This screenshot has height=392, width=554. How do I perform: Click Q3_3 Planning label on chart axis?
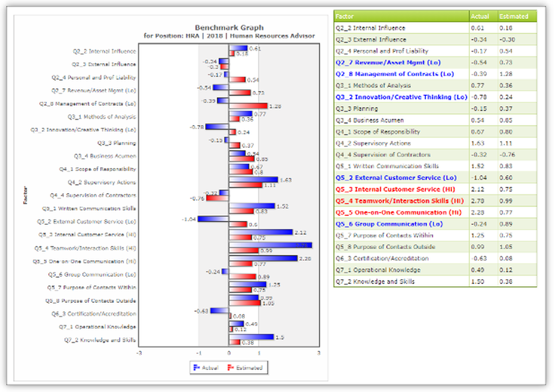[116, 143]
